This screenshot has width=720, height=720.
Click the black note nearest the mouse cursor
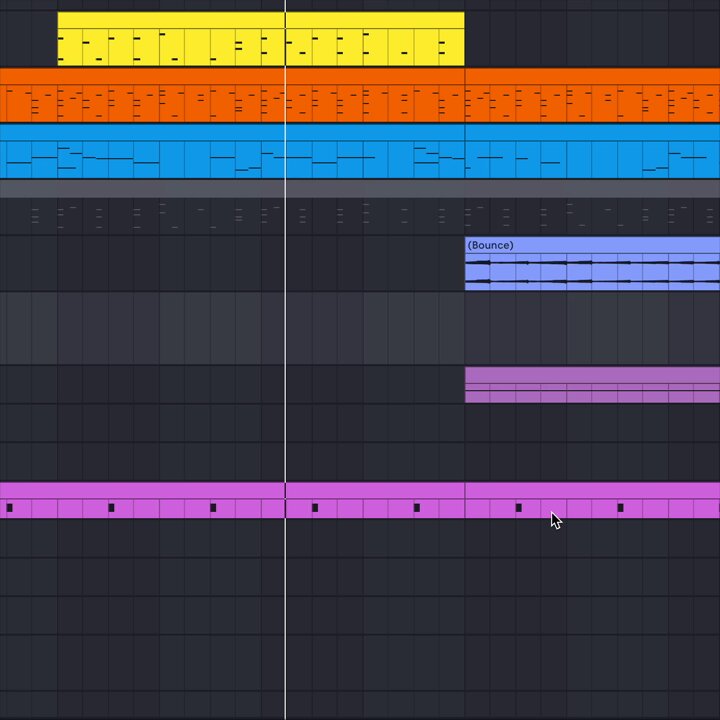pos(519,507)
